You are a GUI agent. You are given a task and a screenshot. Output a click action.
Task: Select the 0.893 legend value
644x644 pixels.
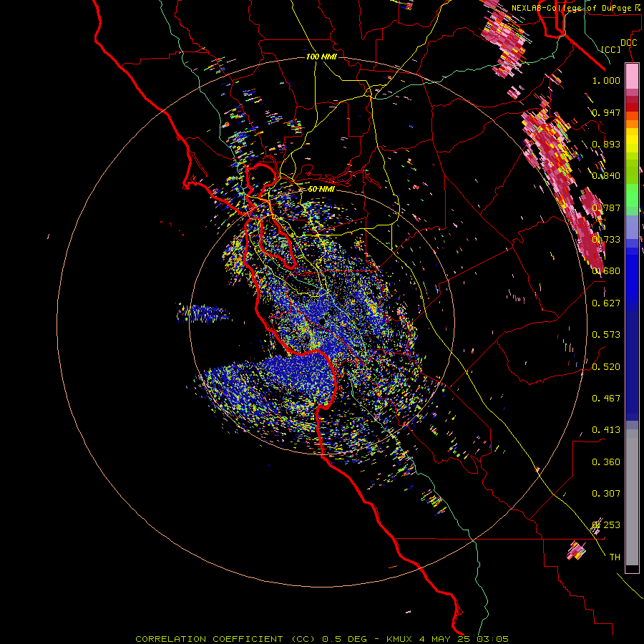pos(606,144)
